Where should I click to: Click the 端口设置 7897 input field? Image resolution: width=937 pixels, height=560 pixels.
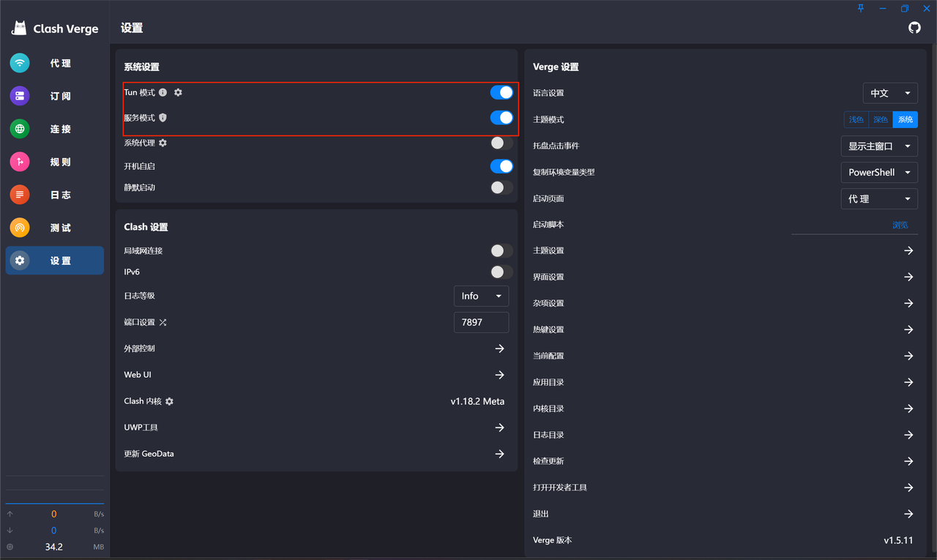[x=481, y=322]
